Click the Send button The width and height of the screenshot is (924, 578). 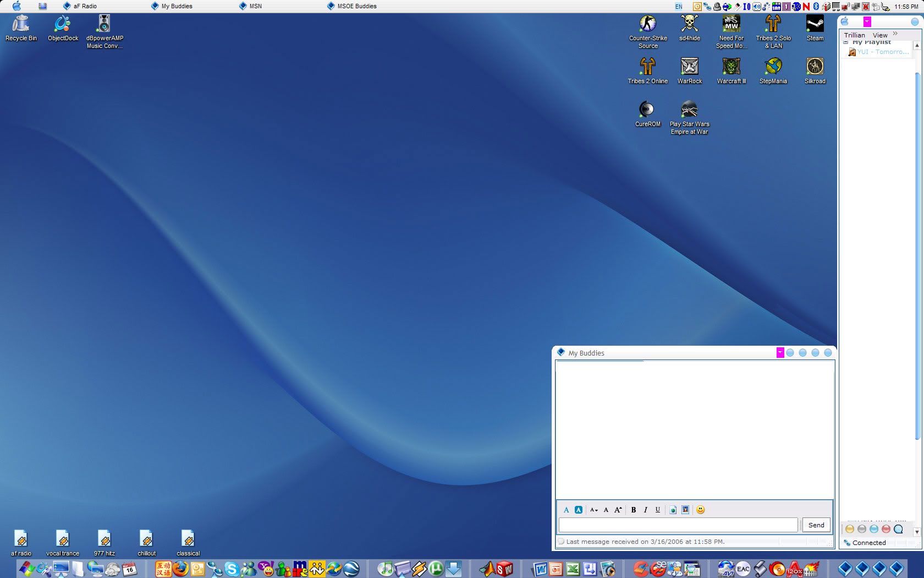pos(816,525)
